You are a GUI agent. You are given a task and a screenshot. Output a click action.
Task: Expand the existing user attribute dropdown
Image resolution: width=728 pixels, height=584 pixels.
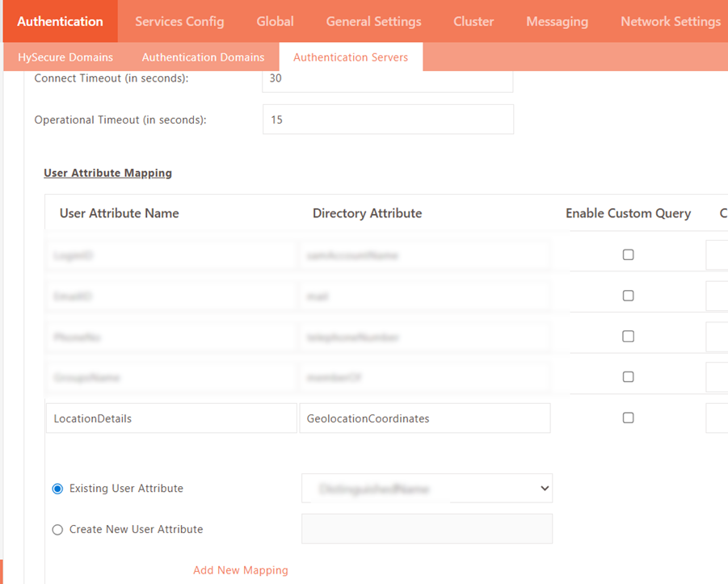427,489
